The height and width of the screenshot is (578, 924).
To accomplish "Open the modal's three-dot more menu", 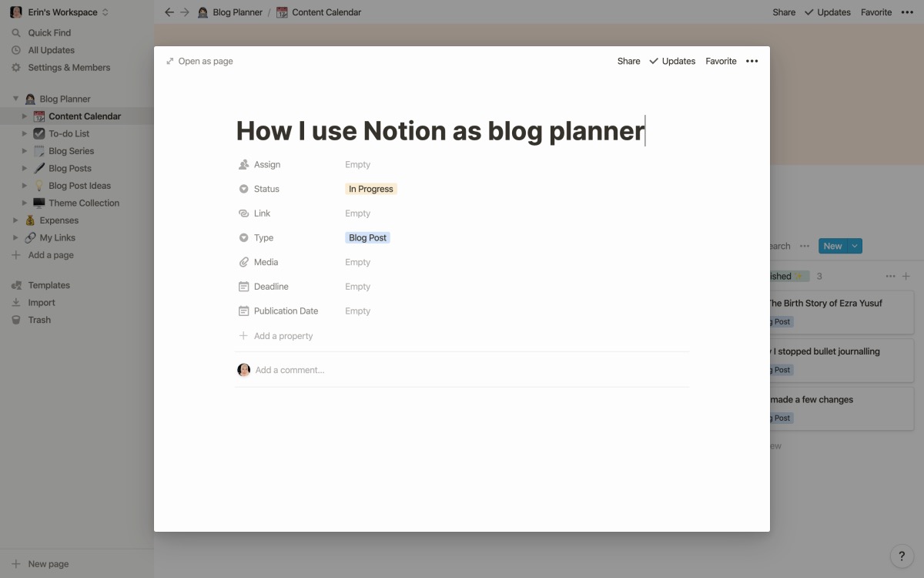I will 752,61.
